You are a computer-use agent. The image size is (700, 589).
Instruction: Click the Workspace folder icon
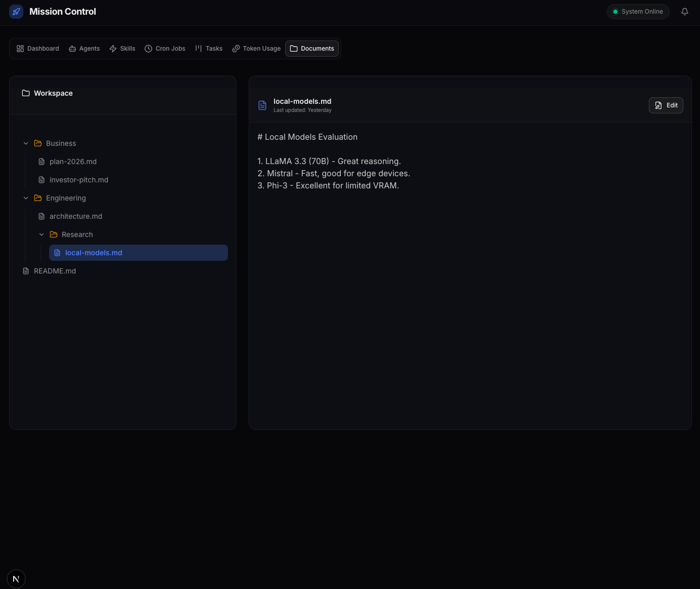pyautogui.click(x=26, y=93)
